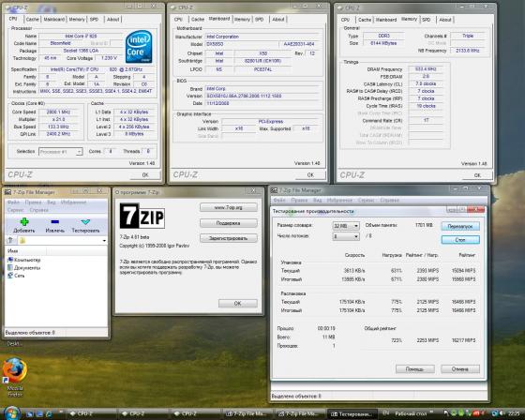525x420 pixels.
Task: Click the Тестирование taskbar button
Action: pyautogui.click(x=352, y=414)
